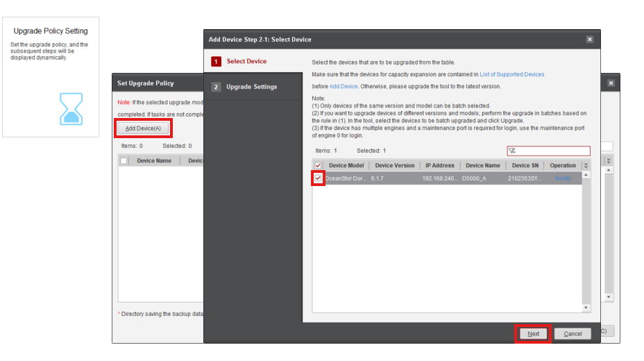Click the hourglass icon under Upgrade Policy Setting
The image size is (644, 361).
tap(71, 108)
